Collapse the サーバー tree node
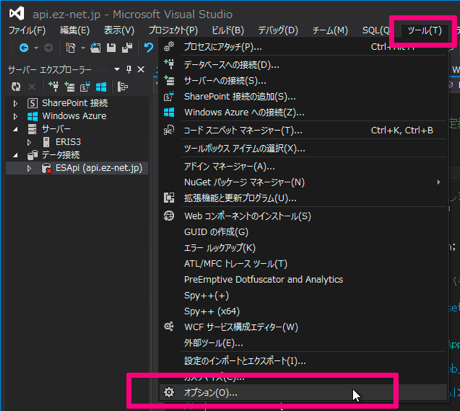Viewport: 460px width, 411px height. click(x=15, y=129)
